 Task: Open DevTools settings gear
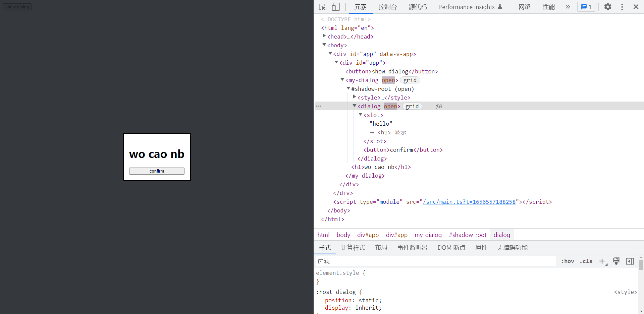pos(607,7)
